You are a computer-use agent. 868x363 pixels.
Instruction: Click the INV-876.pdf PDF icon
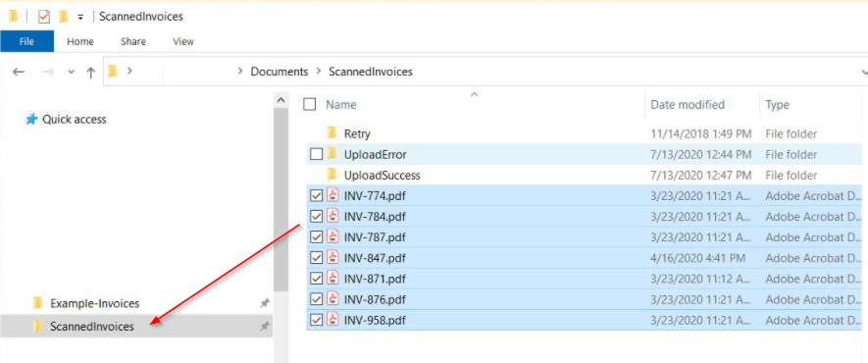coord(332,298)
